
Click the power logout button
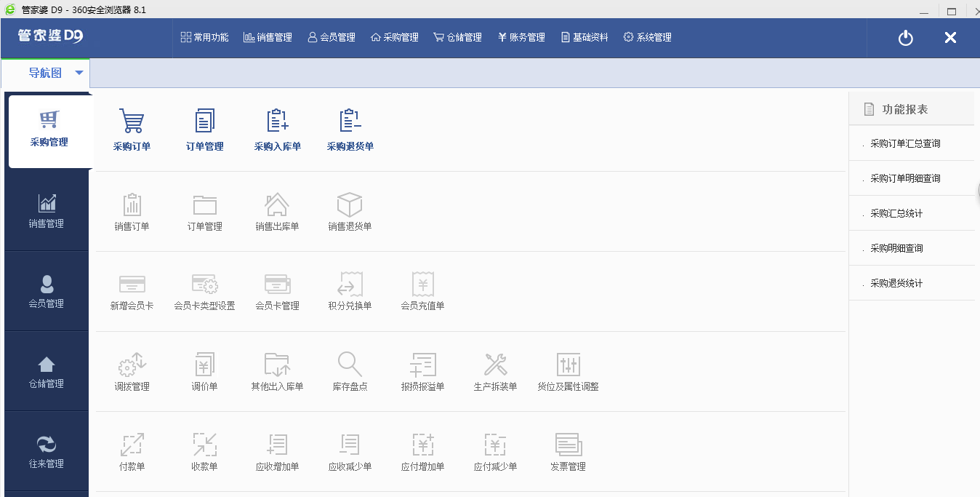[x=904, y=37]
